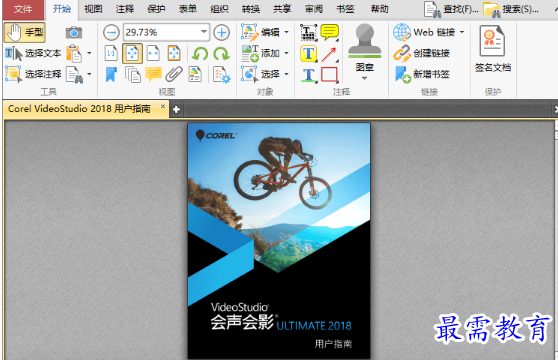
Task: Rotate page clockwise
Action: point(221,54)
